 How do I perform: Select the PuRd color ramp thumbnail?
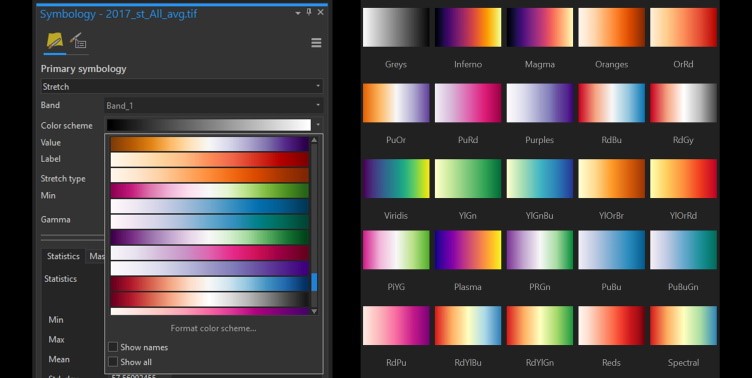(468, 103)
